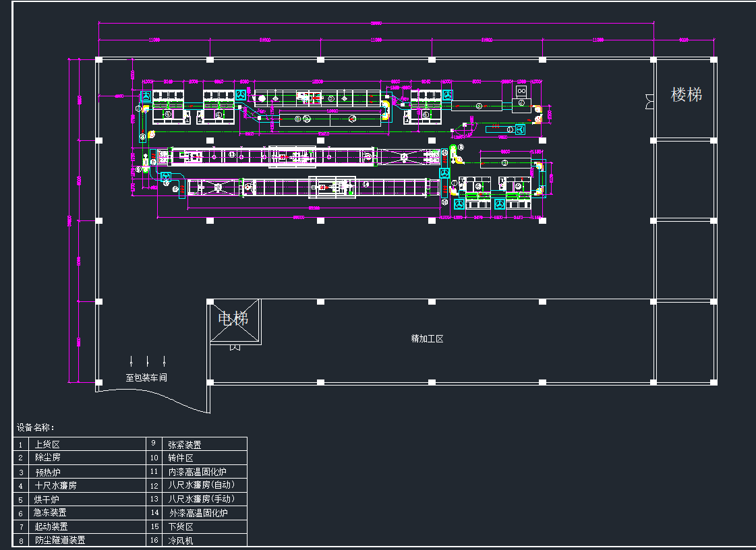This screenshot has width=756, height=550.
Task: Click the 电梯 text label
Action: (x=233, y=317)
